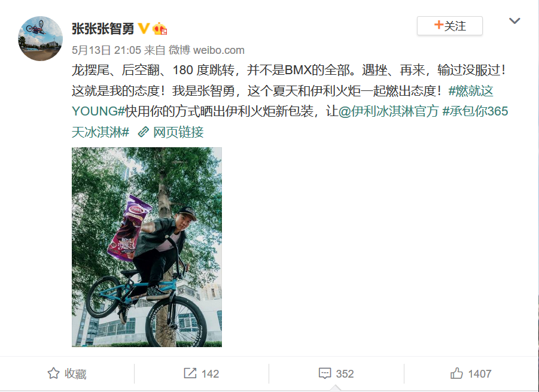Click the orange V verified badge
This screenshot has width=539, height=392.
144,28
